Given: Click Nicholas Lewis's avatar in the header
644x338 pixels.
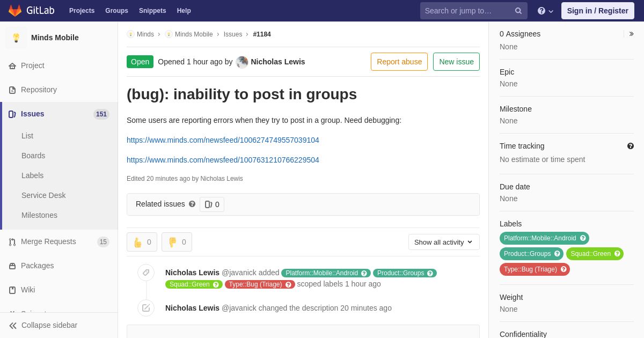Looking at the screenshot, I should coord(242,62).
